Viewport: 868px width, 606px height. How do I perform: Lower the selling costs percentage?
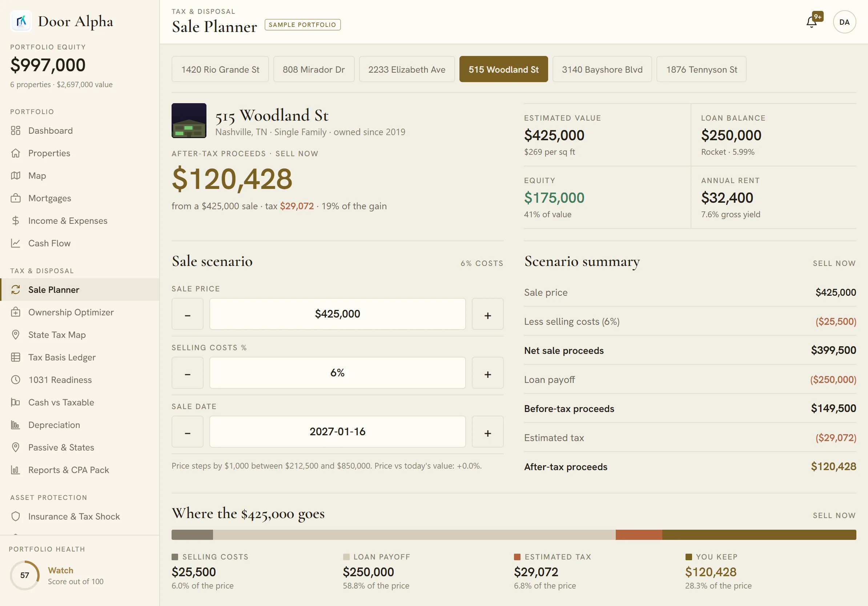(188, 373)
